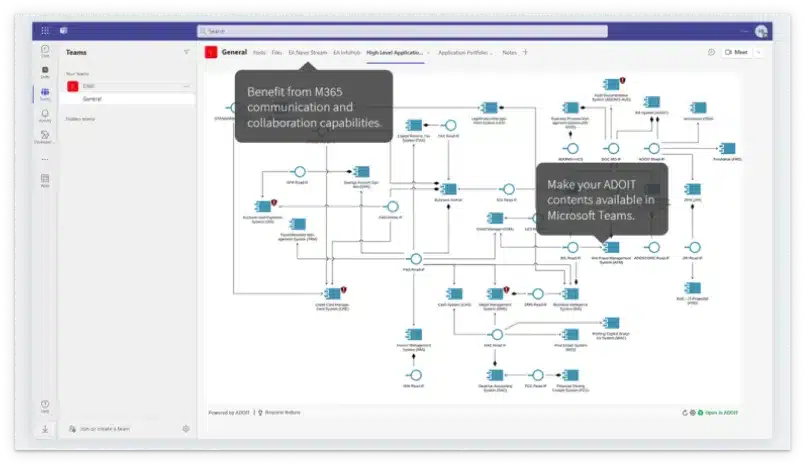Select the GFR Read-IF interface circle

(x=299, y=172)
